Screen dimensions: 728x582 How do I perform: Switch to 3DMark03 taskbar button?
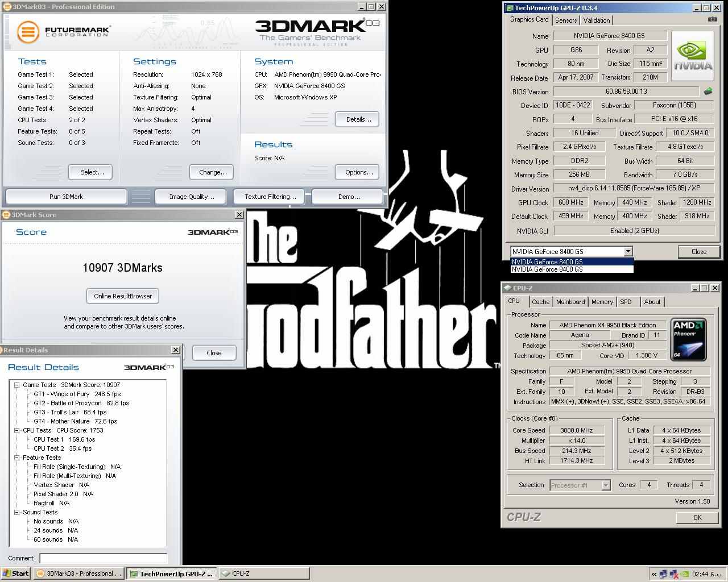tap(78, 573)
